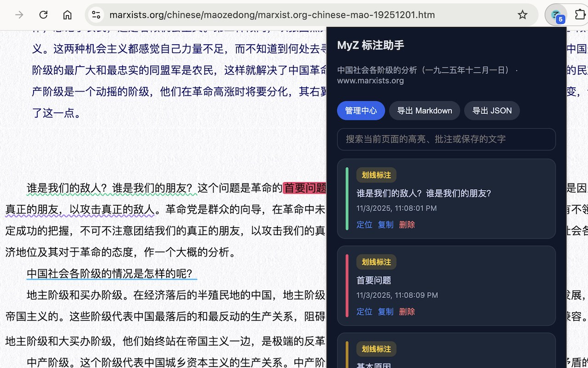Click the 划线标注 tag on the 首要问题 card
Screen dimensions: 588x368
coord(376,262)
